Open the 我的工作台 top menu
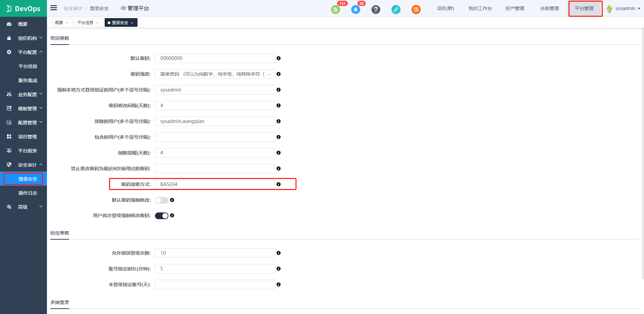 [x=480, y=9]
